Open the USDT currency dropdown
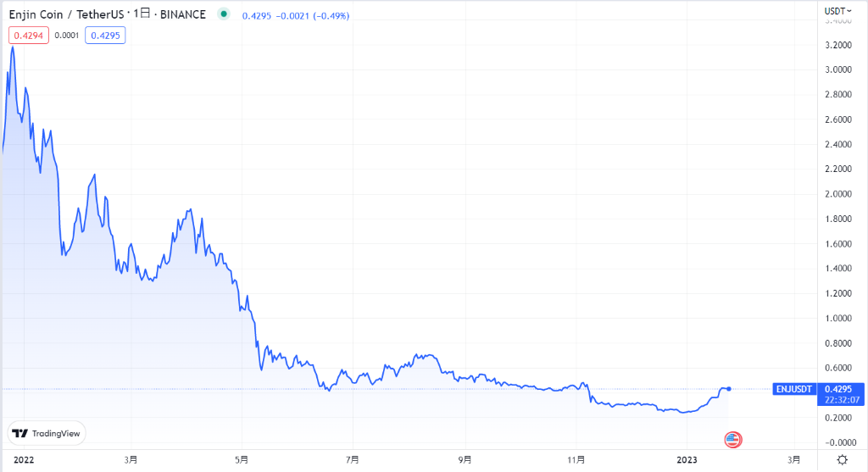The width and height of the screenshot is (868, 472). pos(838,11)
